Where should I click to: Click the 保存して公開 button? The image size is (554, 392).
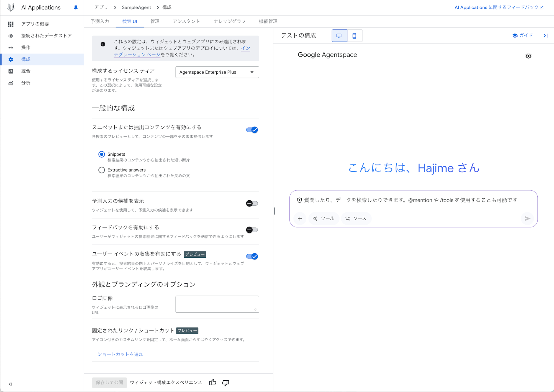(x=109, y=383)
